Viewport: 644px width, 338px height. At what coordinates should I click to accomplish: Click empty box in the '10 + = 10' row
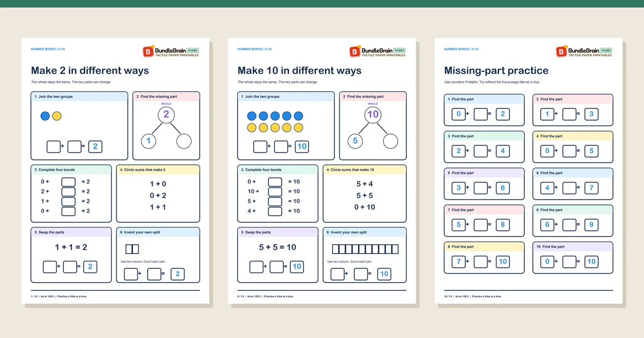275,192
